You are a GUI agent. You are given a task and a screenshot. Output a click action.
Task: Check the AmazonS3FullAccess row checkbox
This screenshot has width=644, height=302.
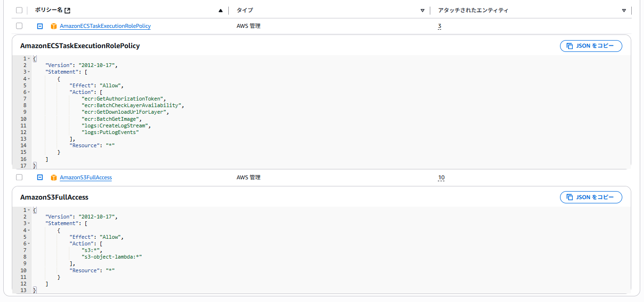[19, 177]
